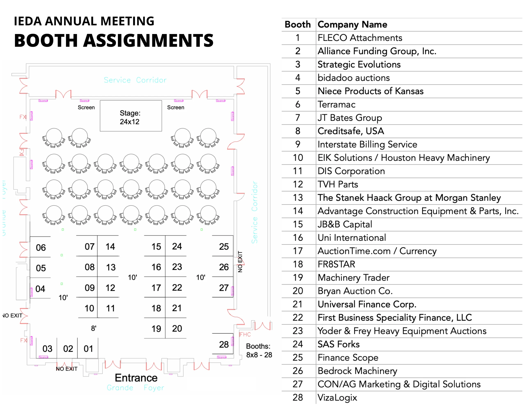
Task: Select booth 07 on the floor plan
Action: 89,247
